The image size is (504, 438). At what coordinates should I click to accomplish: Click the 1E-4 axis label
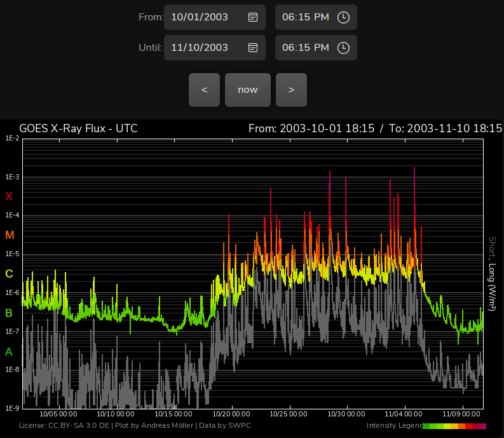[x=12, y=215]
